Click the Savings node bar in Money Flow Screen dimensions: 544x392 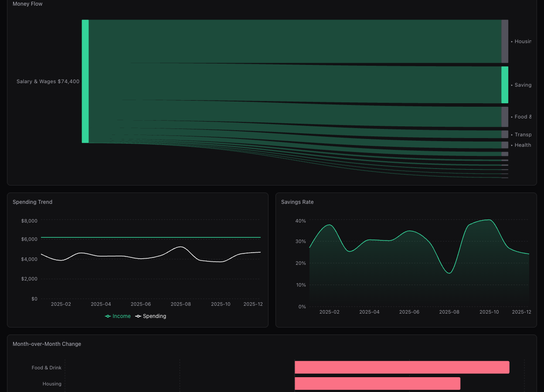coord(505,85)
